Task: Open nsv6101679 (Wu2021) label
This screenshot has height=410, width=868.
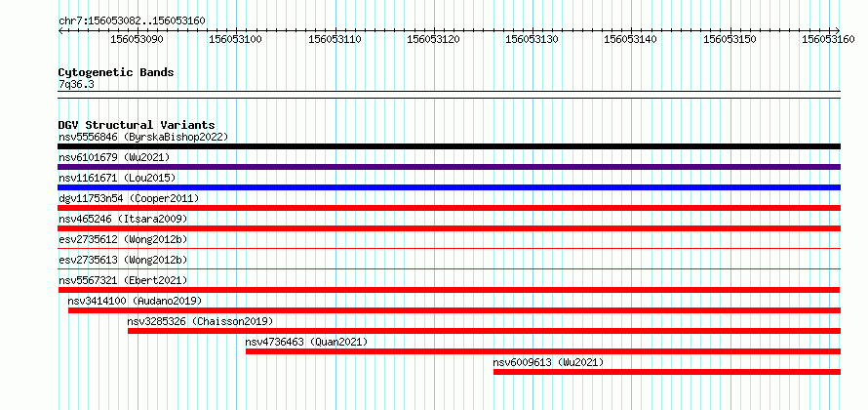Action: [x=114, y=157]
